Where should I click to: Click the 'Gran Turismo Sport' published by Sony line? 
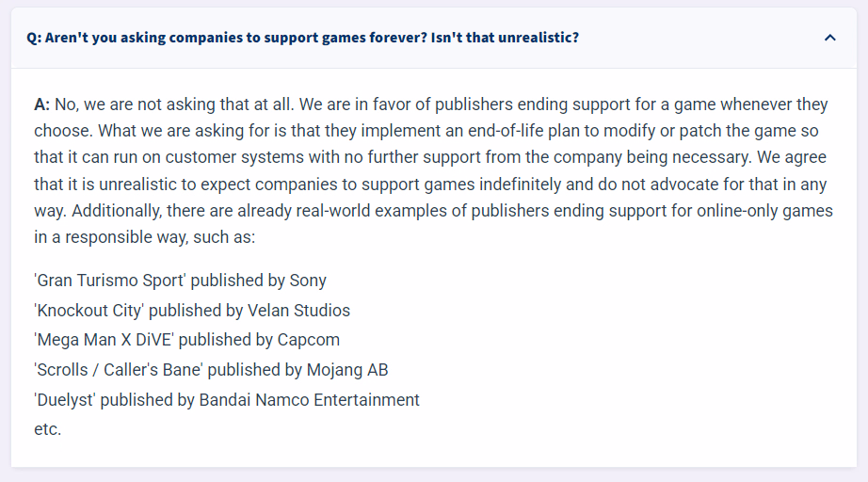tap(180, 281)
